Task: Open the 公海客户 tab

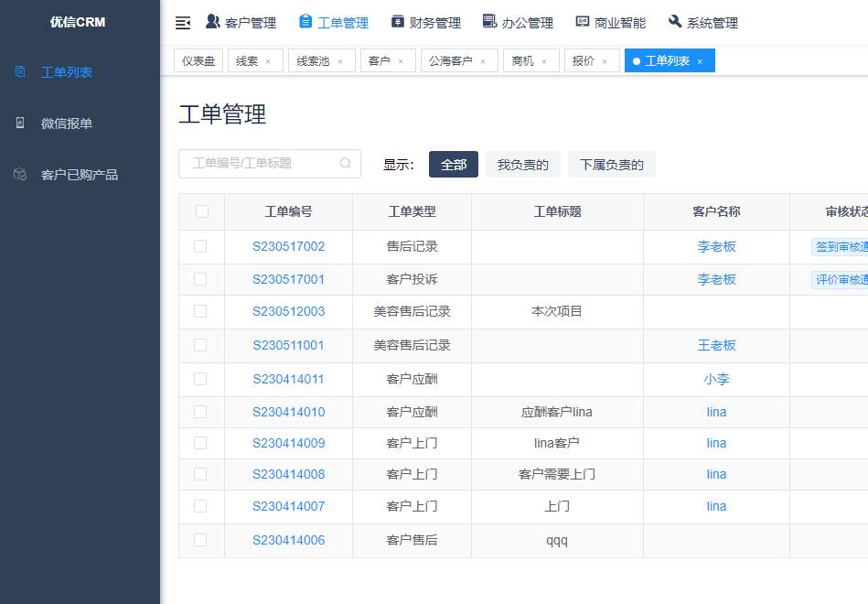Action: point(452,59)
